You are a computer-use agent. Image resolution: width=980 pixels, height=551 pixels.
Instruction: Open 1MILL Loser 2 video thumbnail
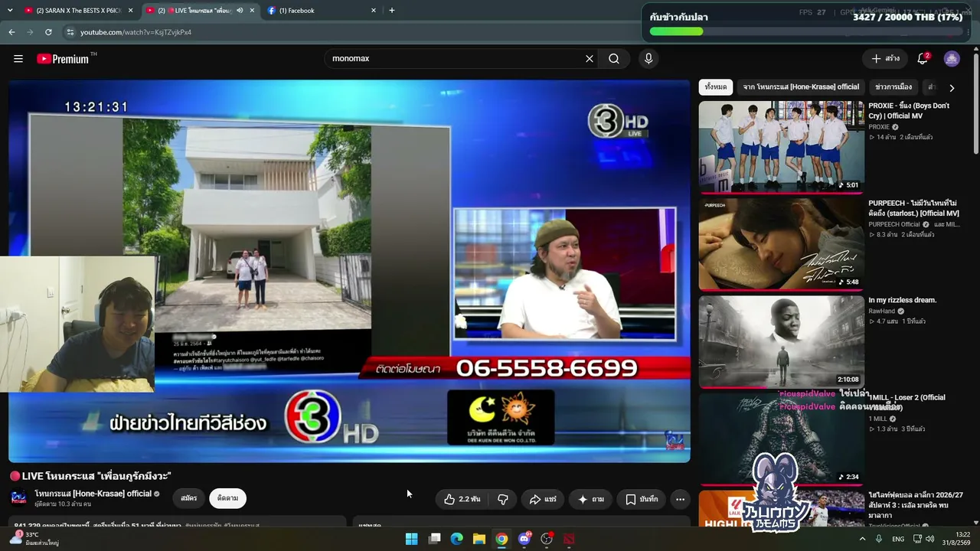(x=781, y=439)
